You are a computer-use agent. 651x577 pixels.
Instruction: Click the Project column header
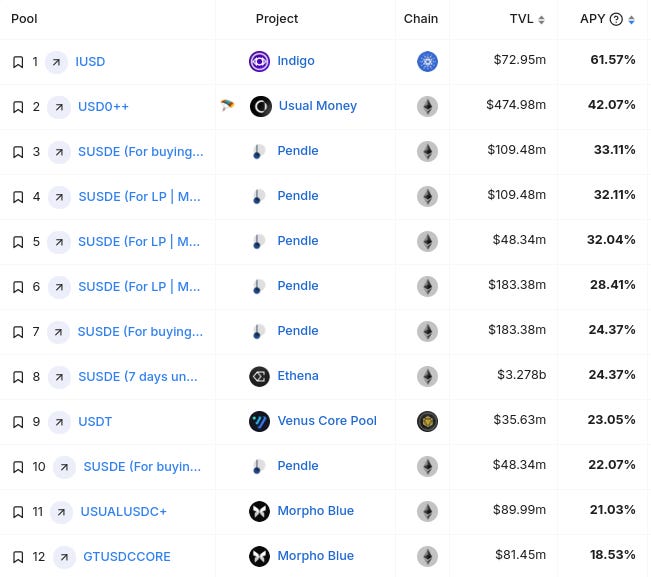[x=277, y=19]
